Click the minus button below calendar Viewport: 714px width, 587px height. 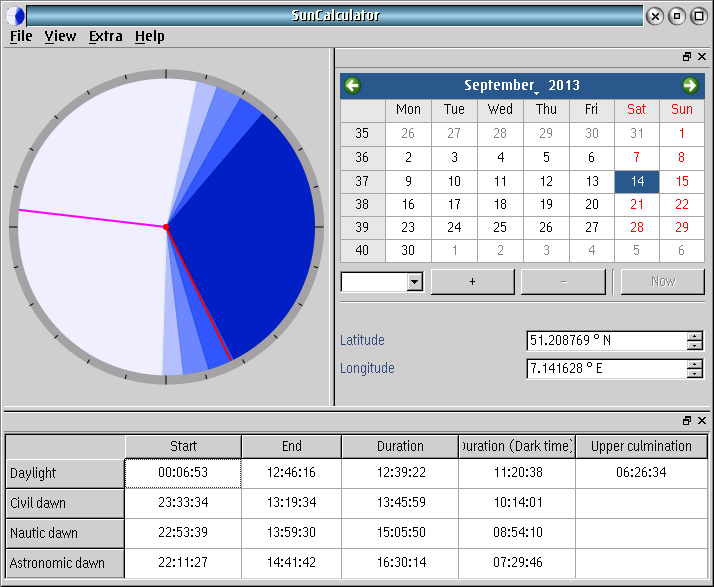point(563,282)
